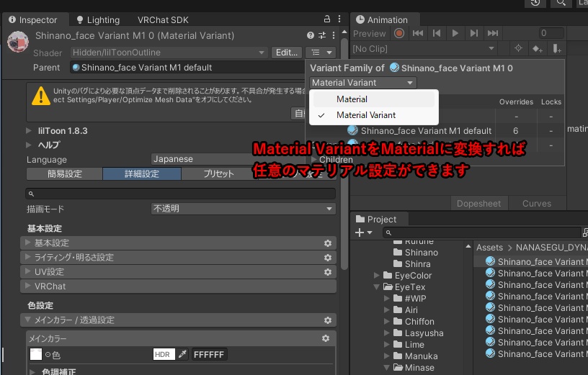Screen dimensions: 588x375
Task: Collapse the EyeTex folder
Action: [376, 287]
